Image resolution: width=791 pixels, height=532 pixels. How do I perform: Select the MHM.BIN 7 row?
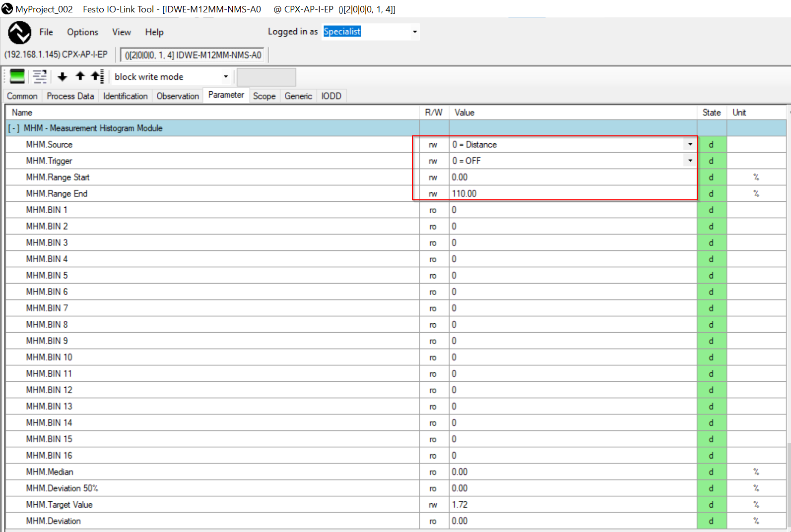tap(395, 308)
